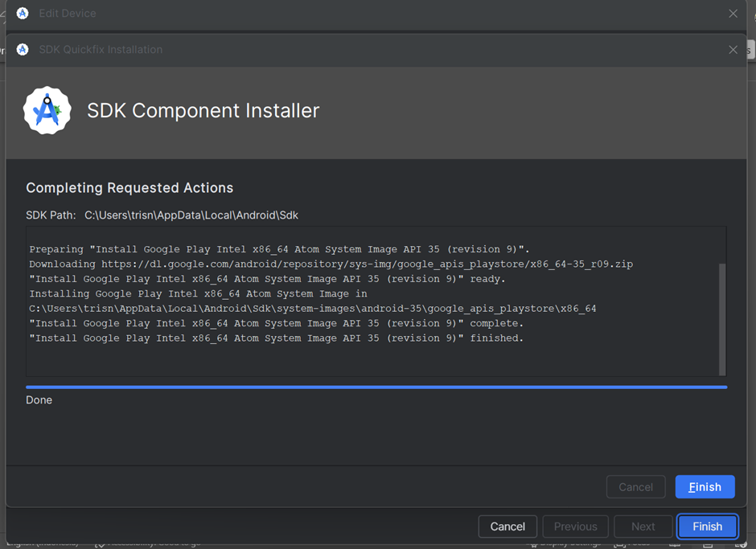Click the Android Studio icon beside SDK Quickfix Installation
Image resolution: width=756 pixels, height=549 pixels.
click(x=23, y=49)
